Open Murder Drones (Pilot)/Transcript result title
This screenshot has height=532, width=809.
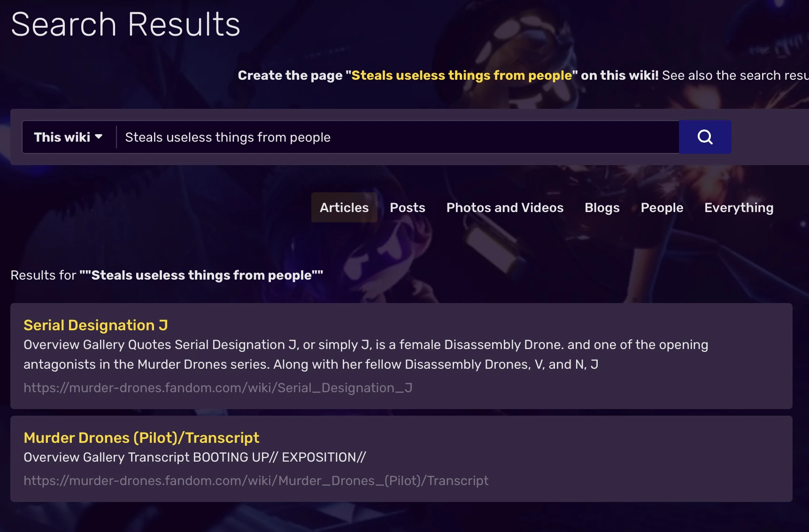[141, 438]
